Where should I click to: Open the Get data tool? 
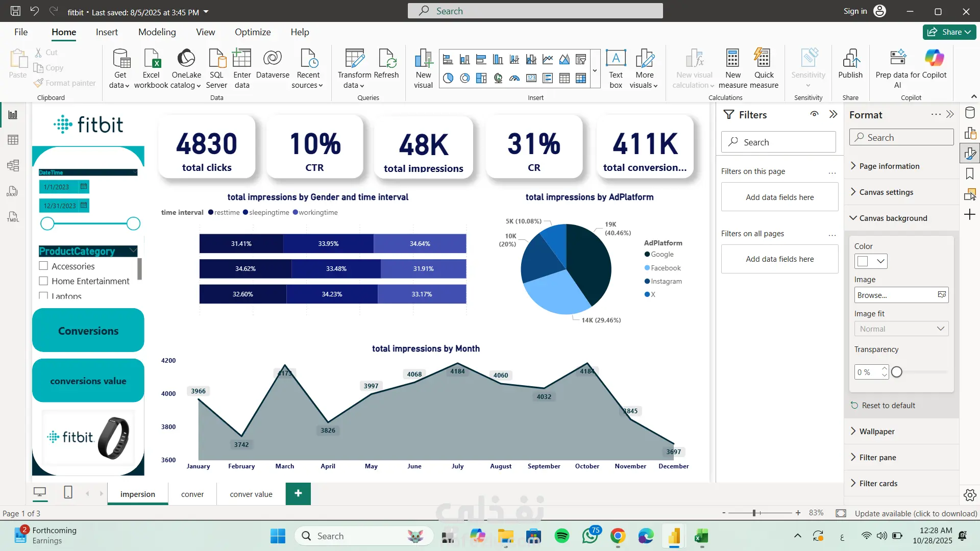pyautogui.click(x=120, y=68)
